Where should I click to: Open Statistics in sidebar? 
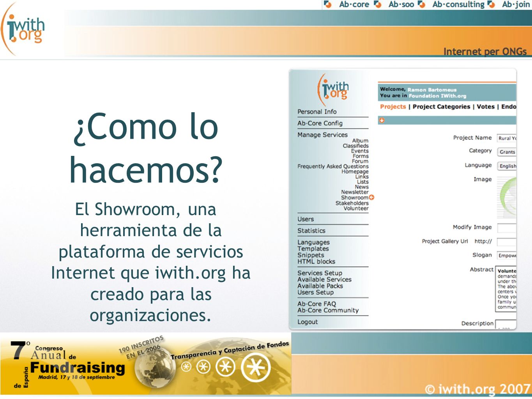point(311,231)
